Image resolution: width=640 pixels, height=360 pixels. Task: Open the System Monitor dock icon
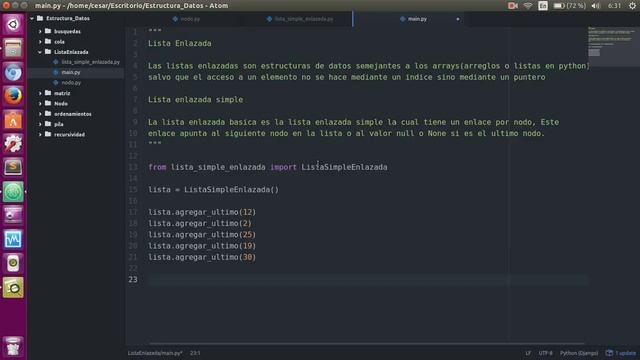13,239
